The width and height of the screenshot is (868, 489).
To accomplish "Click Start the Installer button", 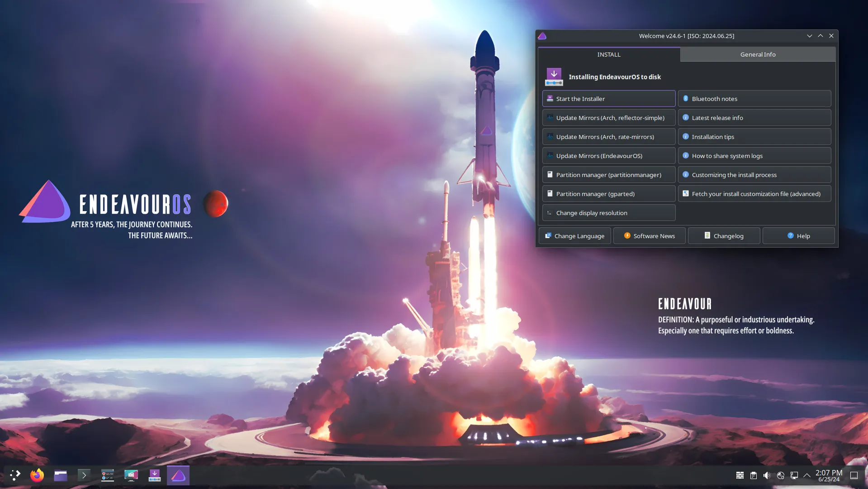I will tap(608, 99).
